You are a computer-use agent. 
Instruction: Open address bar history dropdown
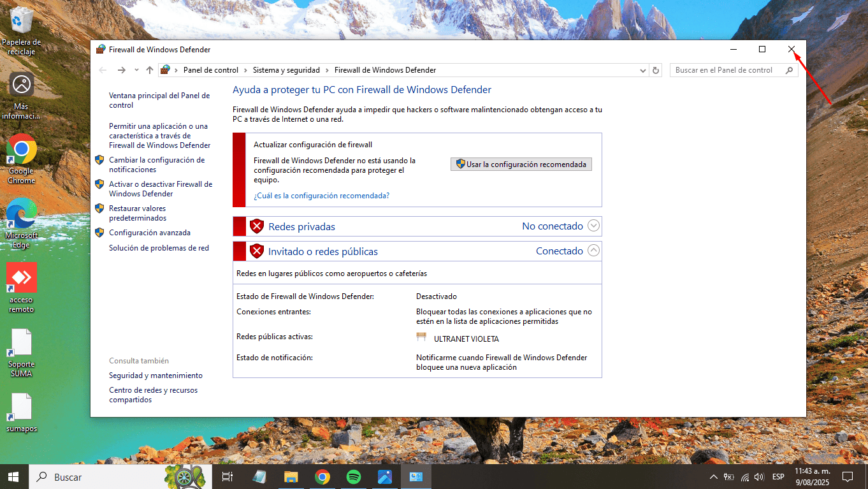coord(643,70)
